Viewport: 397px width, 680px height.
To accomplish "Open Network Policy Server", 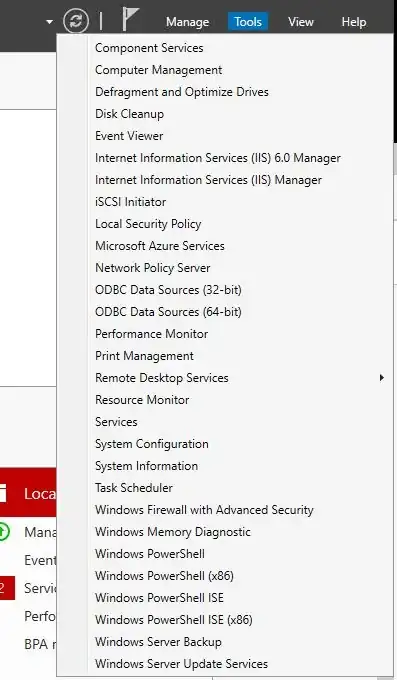I will 153,268.
